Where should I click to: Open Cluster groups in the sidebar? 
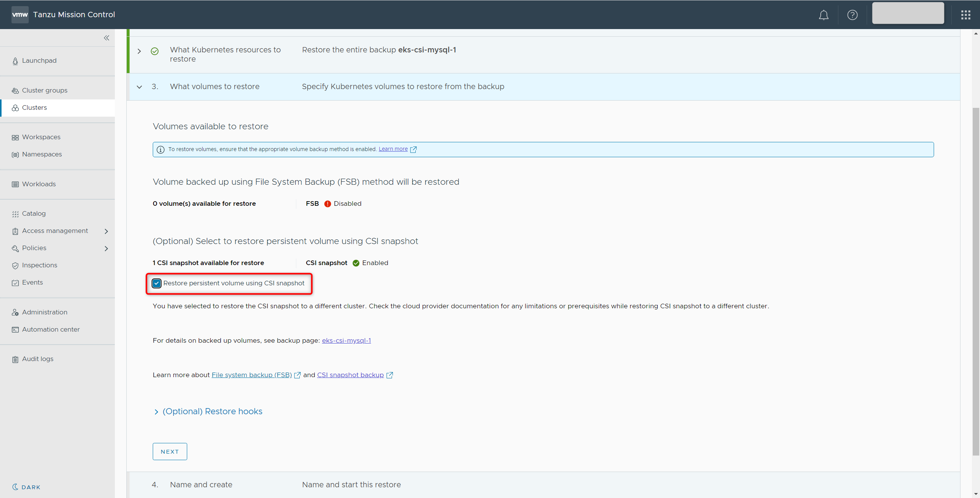(x=44, y=91)
